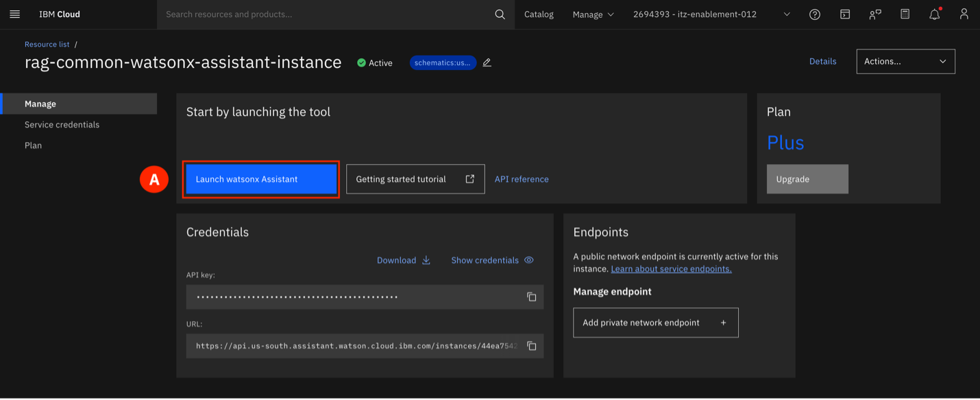
Task: Open the notifications bell
Action: click(x=934, y=14)
